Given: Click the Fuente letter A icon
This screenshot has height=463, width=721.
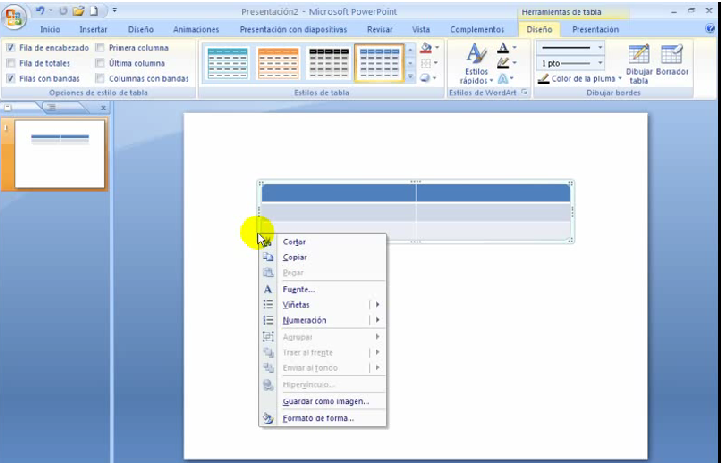Looking at the screenshot, I should click(x=268, y=289).
